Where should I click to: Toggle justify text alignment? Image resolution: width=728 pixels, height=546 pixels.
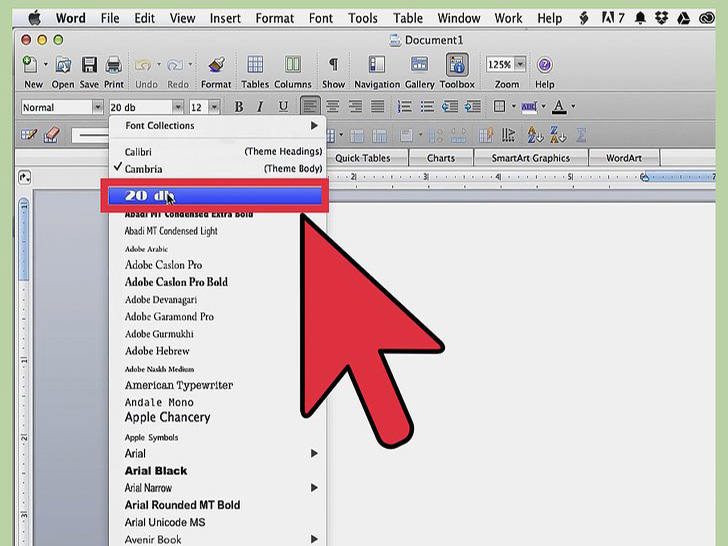377,107
